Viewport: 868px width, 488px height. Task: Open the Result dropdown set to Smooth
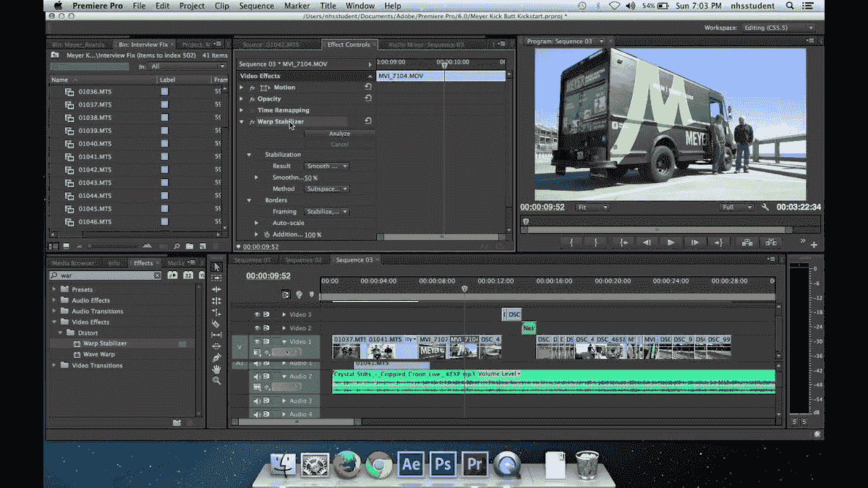tap(325, 166)
